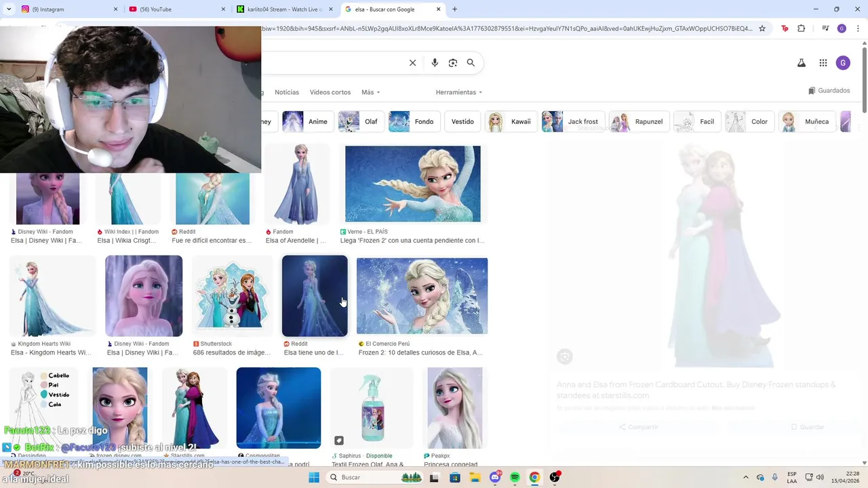Open Kingdom Hearts Wiki Elsa image
Viewport: 868px width, 488px height.
52,296
